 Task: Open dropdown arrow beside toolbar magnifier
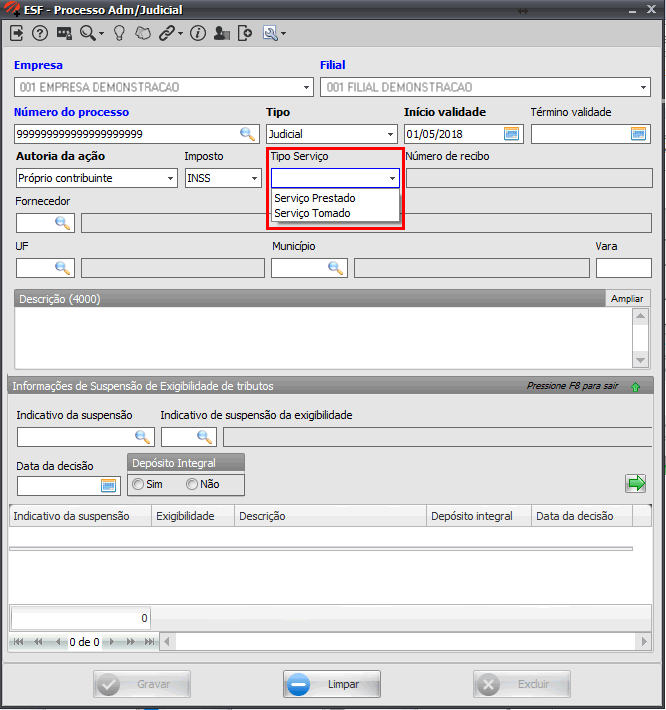coord(101,34)
